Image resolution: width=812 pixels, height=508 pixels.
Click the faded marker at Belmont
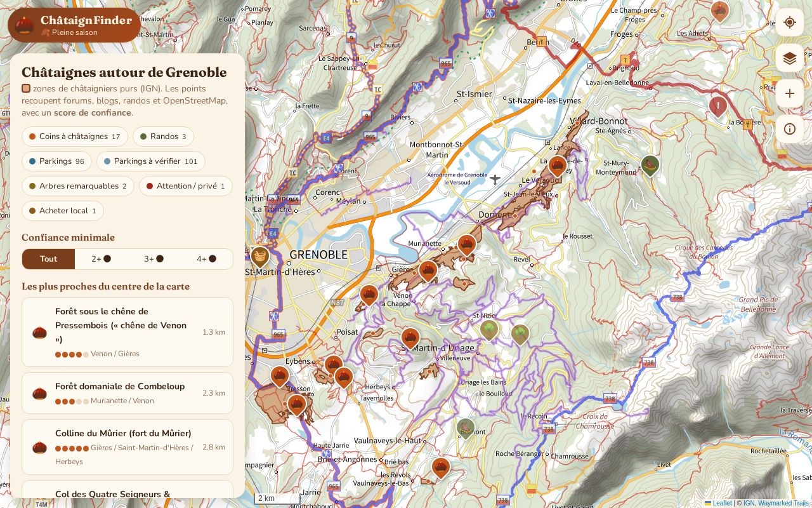tap(466, 428)
